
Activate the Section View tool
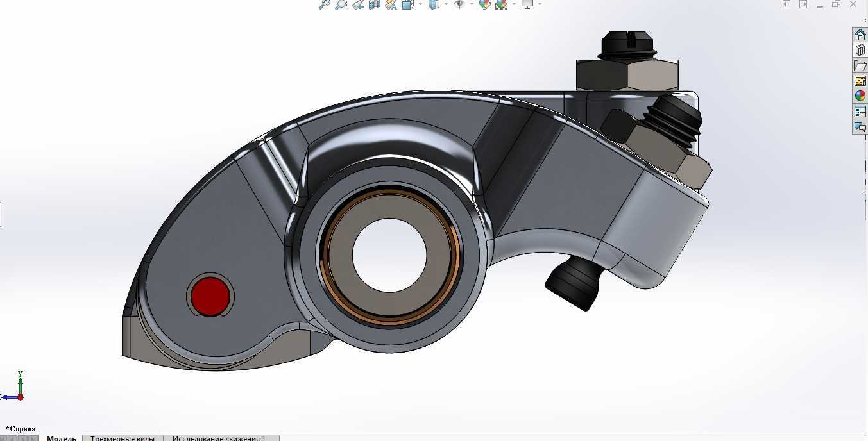click(375, 4)
